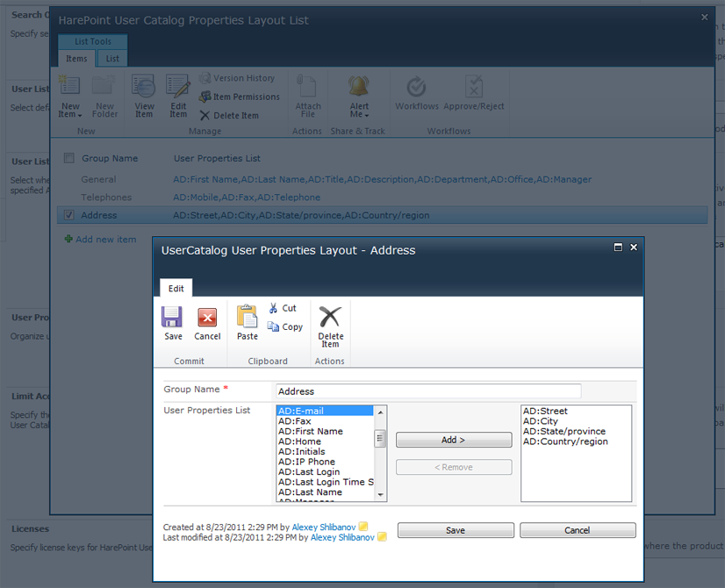The image size is (725, 588).
Task: Click the Paste clipboard icon
Action: coord(248,317)
